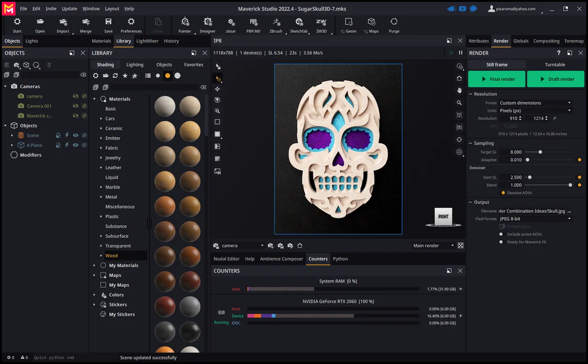The width and height of the screenshot is (588, 364).
Task: Select the Turntable render mode
Action: tap(555, 65)
